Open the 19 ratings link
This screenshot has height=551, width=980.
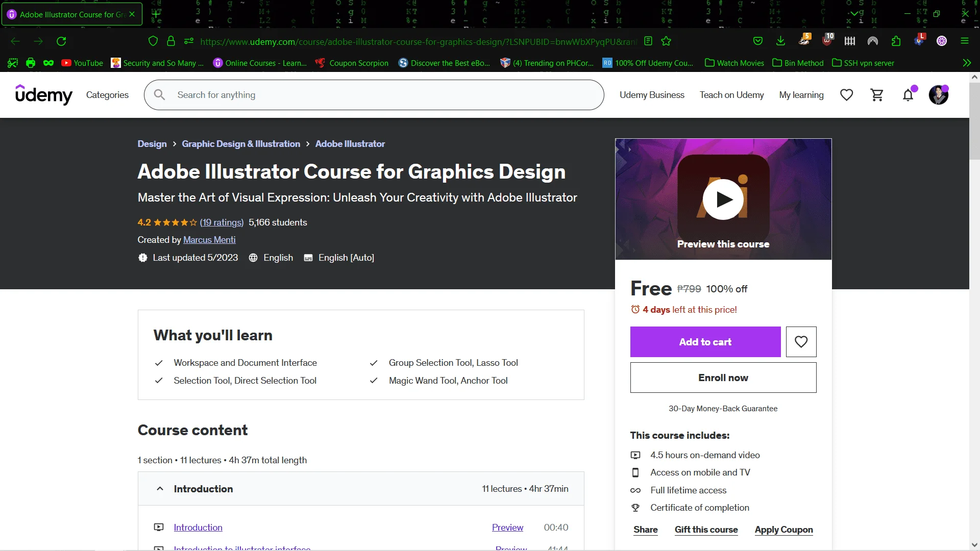tap(222, 222)
